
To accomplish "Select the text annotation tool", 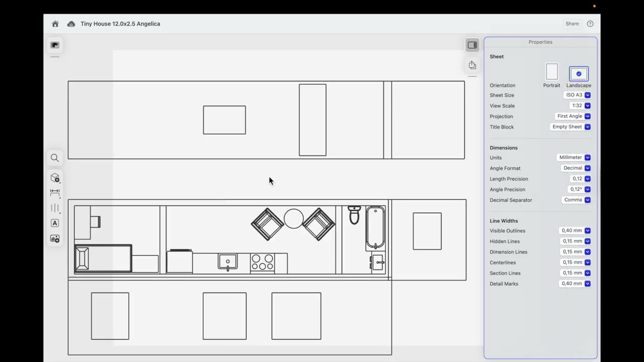I will pos(55,223).
